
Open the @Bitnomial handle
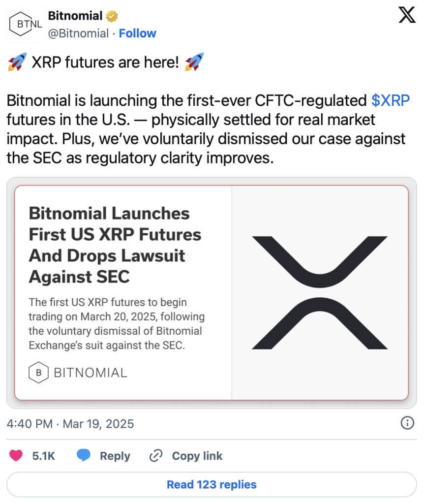(x=78, y=33)
